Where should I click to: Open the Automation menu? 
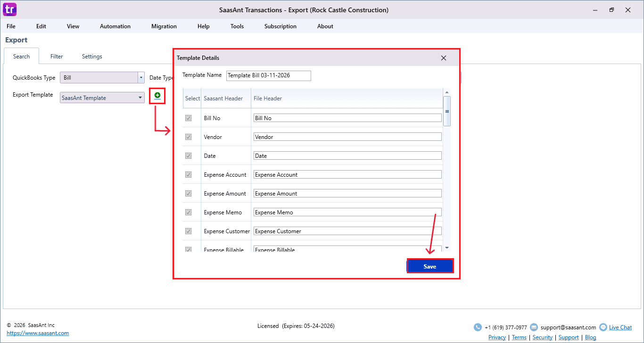(x=115, y=26)
